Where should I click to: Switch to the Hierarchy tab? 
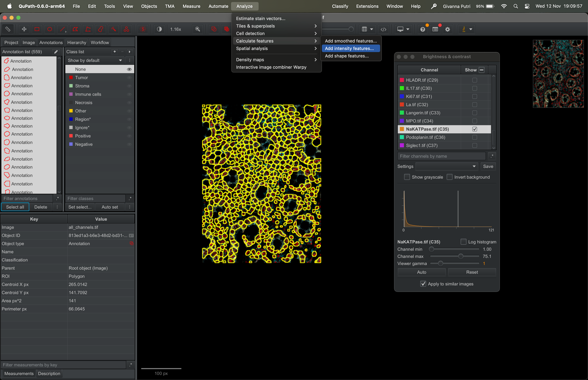[77, 43]
